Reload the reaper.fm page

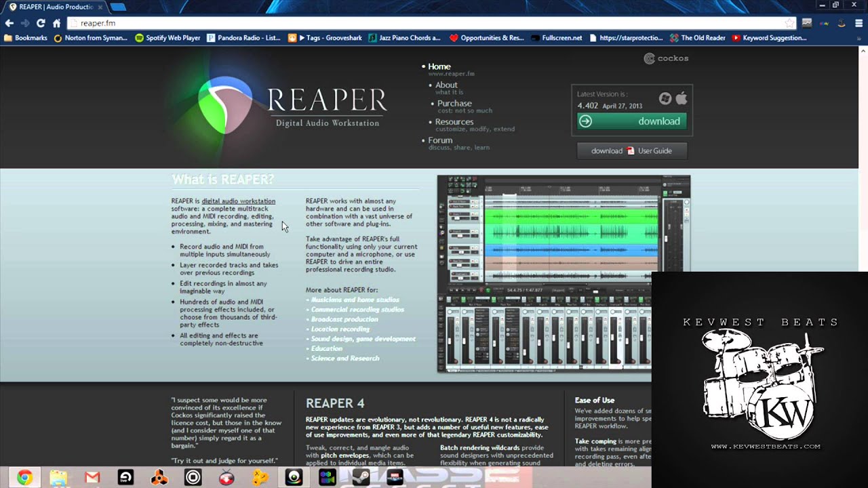coord(41,23)
